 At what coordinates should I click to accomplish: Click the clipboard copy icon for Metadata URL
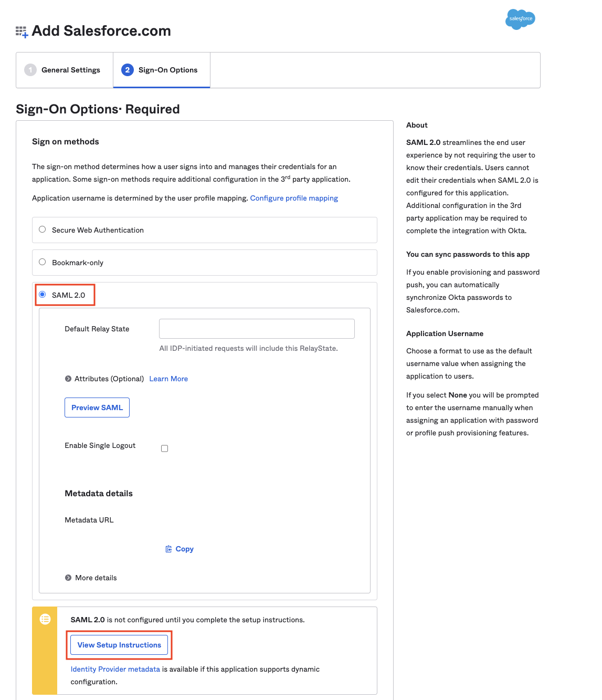(x=168, y=549)
